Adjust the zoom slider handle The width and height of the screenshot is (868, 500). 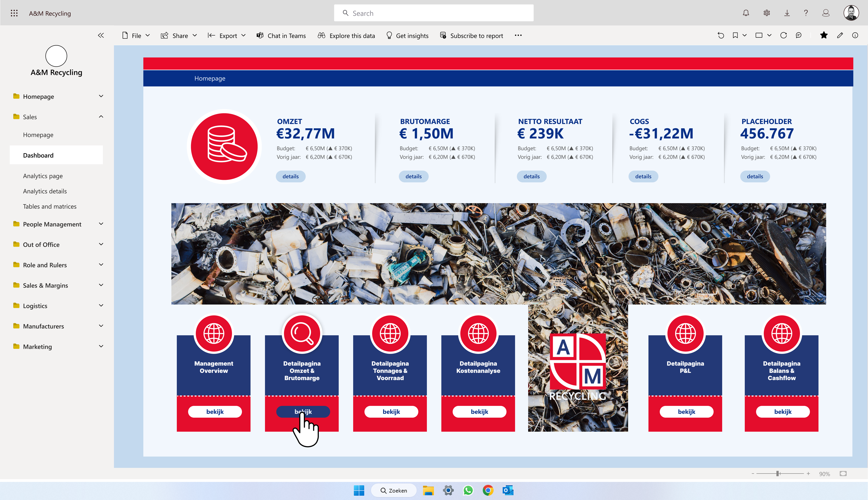click(778, 474)
